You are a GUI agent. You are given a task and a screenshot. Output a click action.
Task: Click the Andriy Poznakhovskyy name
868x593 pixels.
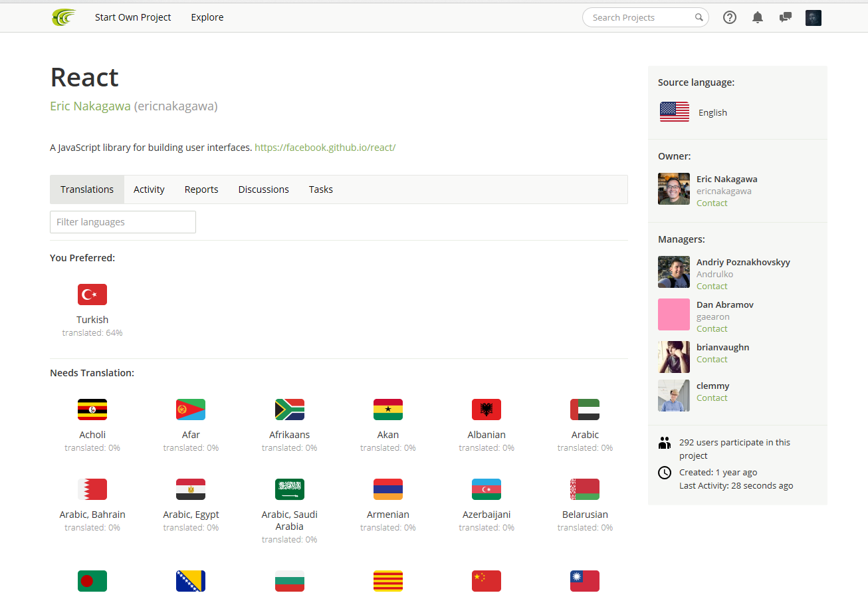pos(743,263)
